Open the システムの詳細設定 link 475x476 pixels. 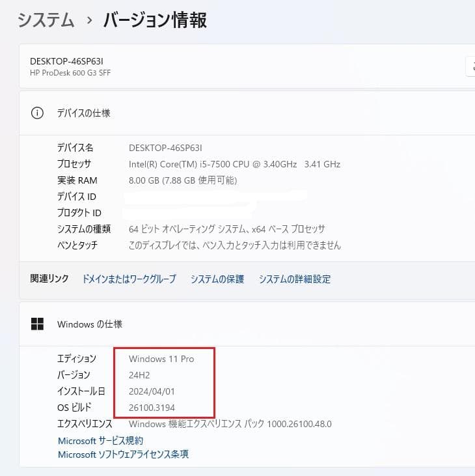[295, 279]
